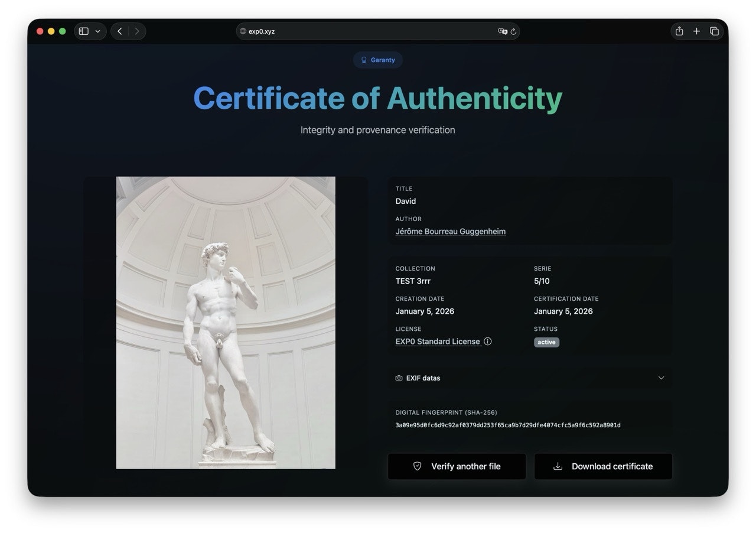
Task: Select the title text David
Action: tap(406, 201)
